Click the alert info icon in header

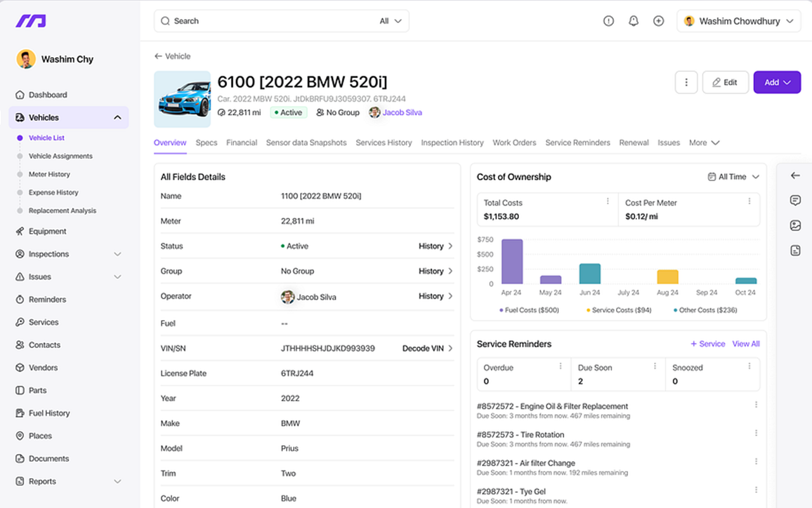click(608, 21)
